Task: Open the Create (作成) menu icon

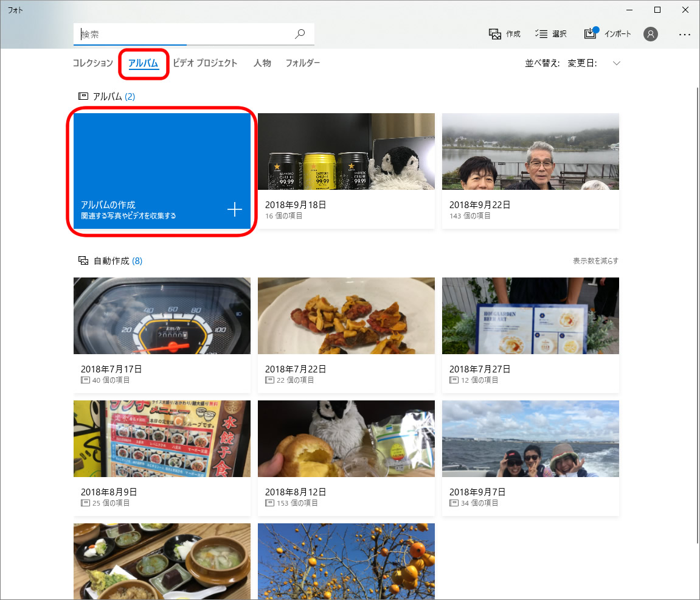Action: (495, 34)
